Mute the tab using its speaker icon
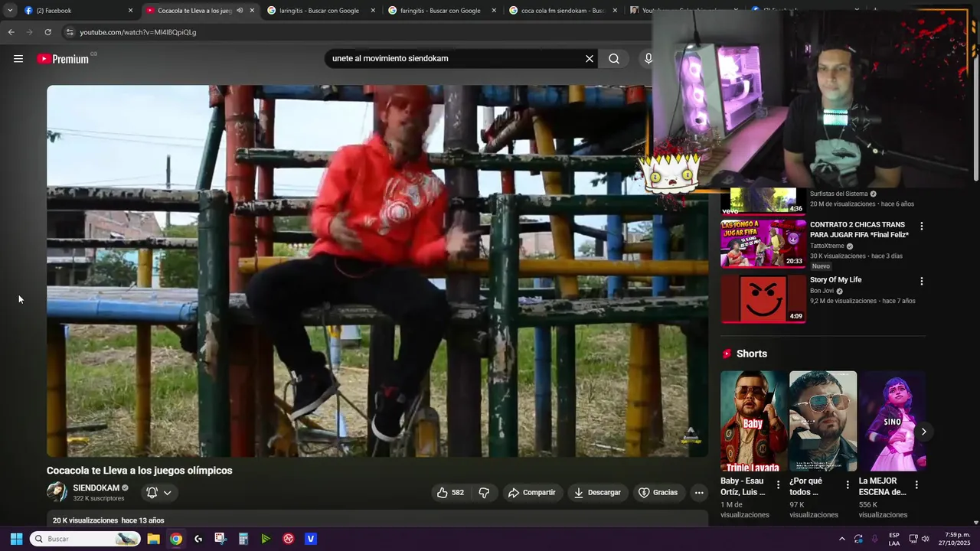Viewport: 980px width, 551px height. click(x=240, y=11)
